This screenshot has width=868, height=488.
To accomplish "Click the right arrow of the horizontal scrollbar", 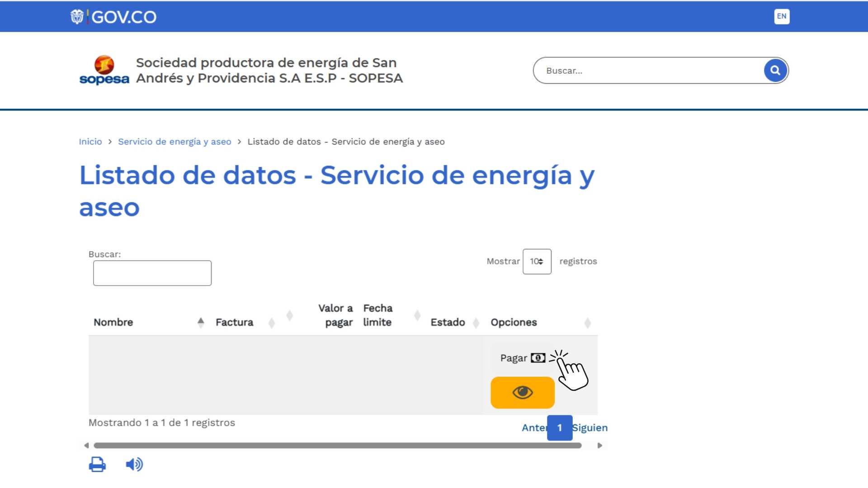I will pos(600,445).
